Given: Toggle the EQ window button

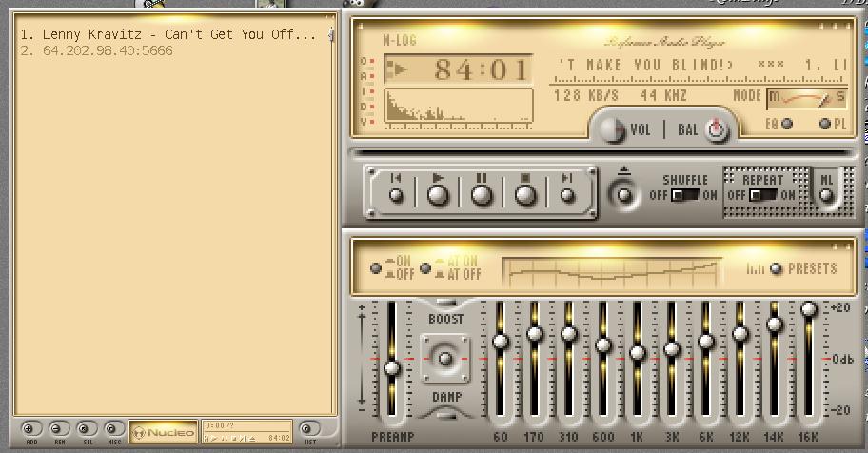Looking at the screenshot, I should [x=786, y=124].
